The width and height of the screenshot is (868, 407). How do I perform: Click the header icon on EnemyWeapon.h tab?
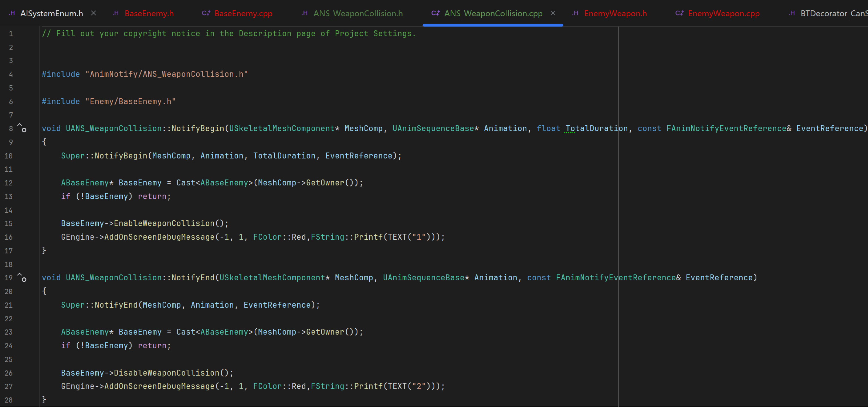pyautogui.click(x=575, y=13)
